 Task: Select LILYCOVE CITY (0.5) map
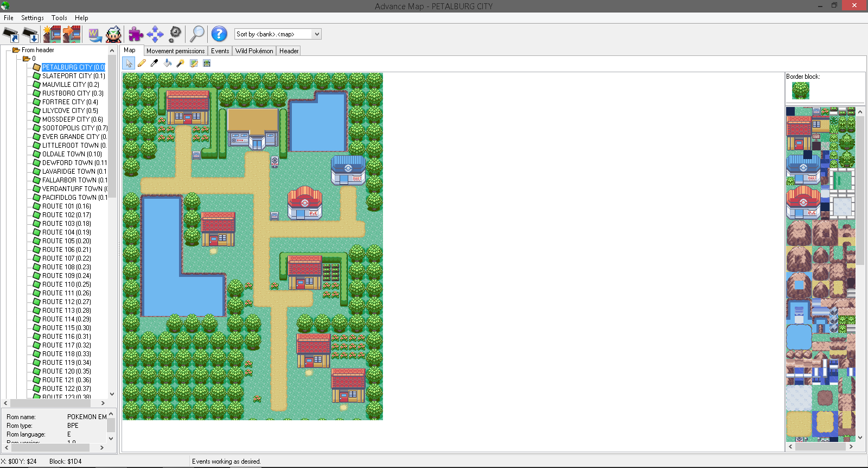tap(71, 111)
